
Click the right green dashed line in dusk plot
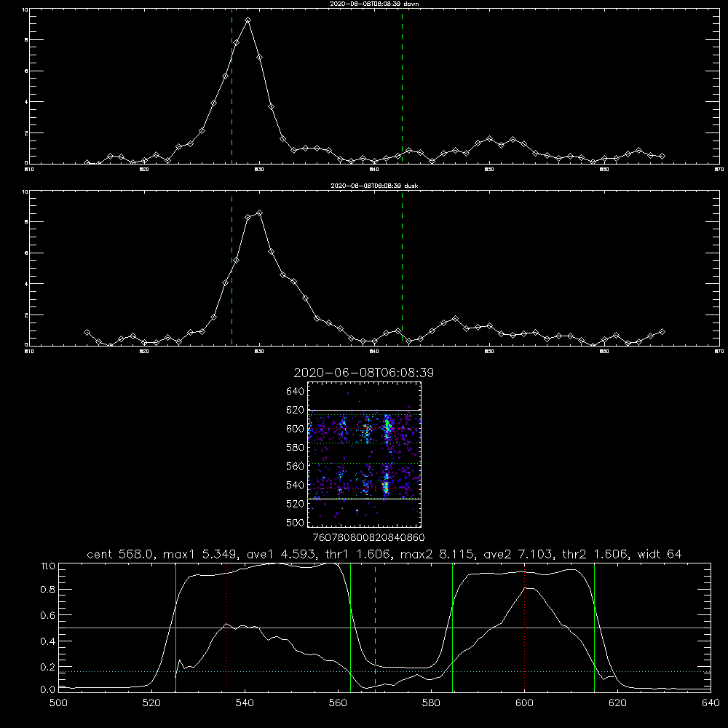coord(402,269)
